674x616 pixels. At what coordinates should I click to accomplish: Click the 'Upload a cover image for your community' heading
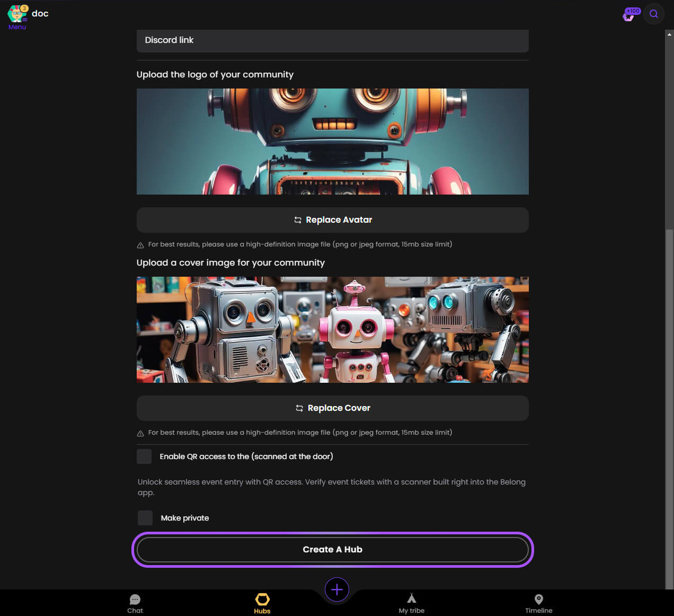point(230,263)
